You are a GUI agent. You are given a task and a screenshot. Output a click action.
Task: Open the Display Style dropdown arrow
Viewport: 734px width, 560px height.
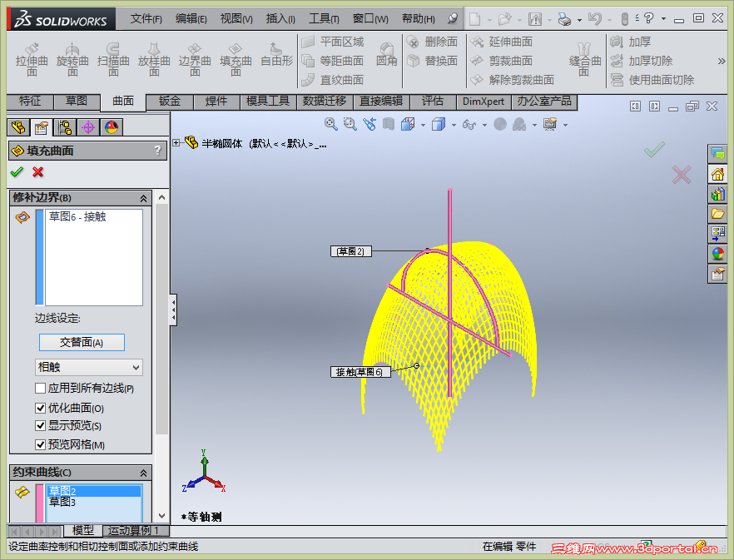[x=454, y=125]
